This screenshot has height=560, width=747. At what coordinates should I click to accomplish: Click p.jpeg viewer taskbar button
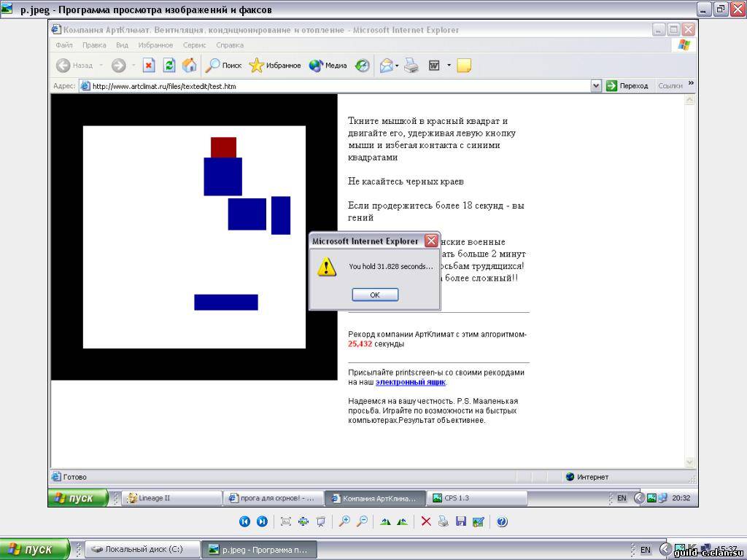[x=259, y=549]
